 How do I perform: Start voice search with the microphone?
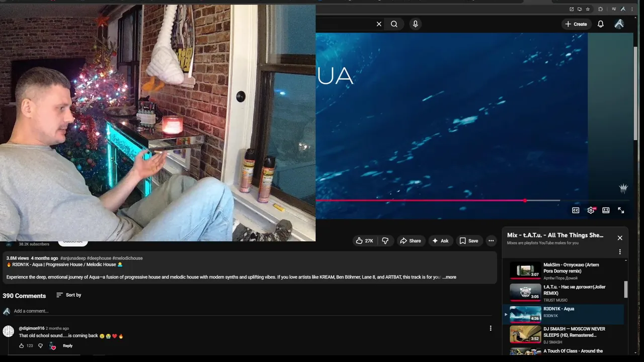click(x=415, y=24)
